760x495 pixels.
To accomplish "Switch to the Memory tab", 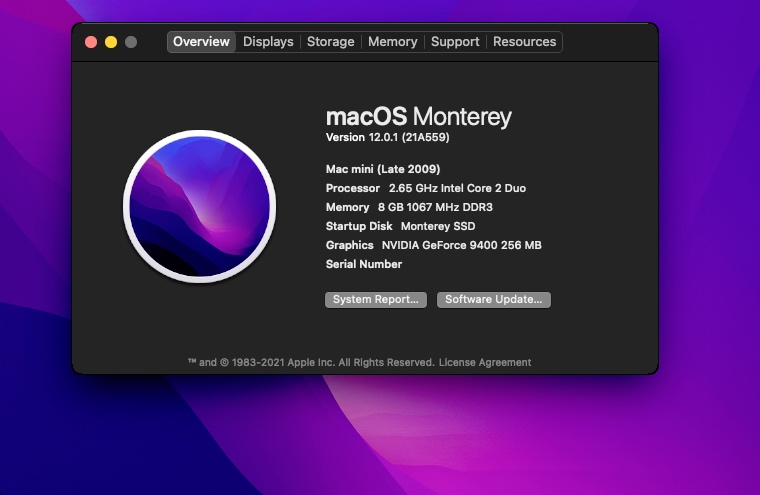I will (x=393, y=42).
